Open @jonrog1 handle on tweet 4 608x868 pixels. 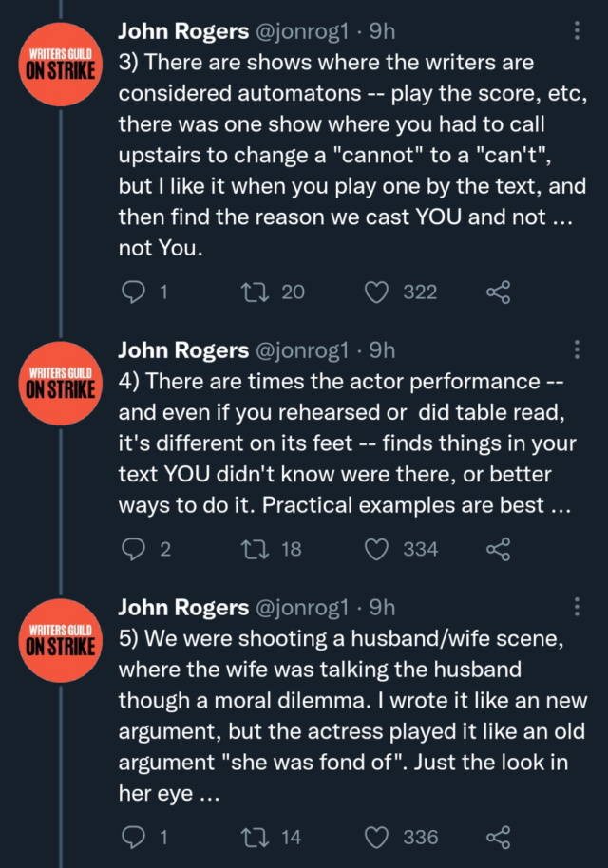coord(302,350)
